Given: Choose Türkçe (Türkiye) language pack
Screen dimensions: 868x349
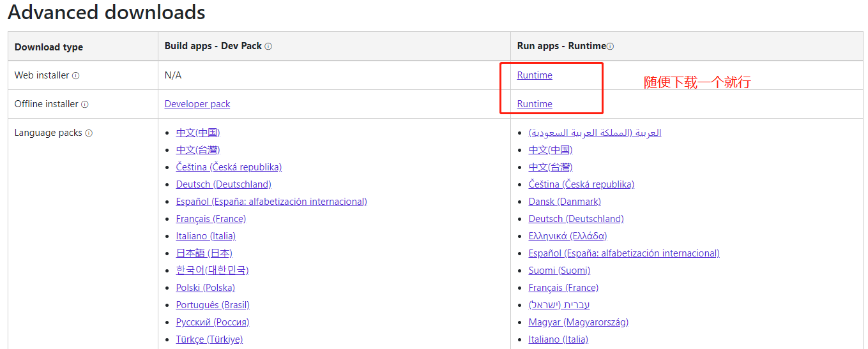Looking at the screenshot, I should pyautogui.click(x=209, y=339).
